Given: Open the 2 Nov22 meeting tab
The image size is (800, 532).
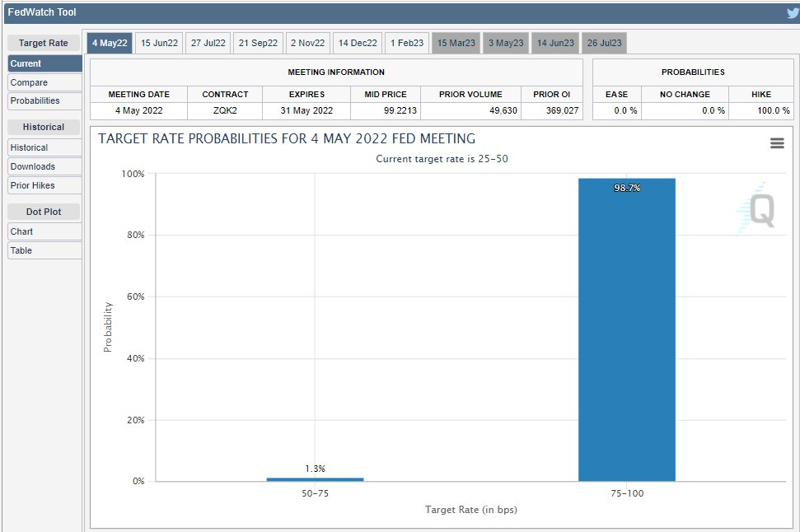Looking at the screenshot, I should [307, 43].
